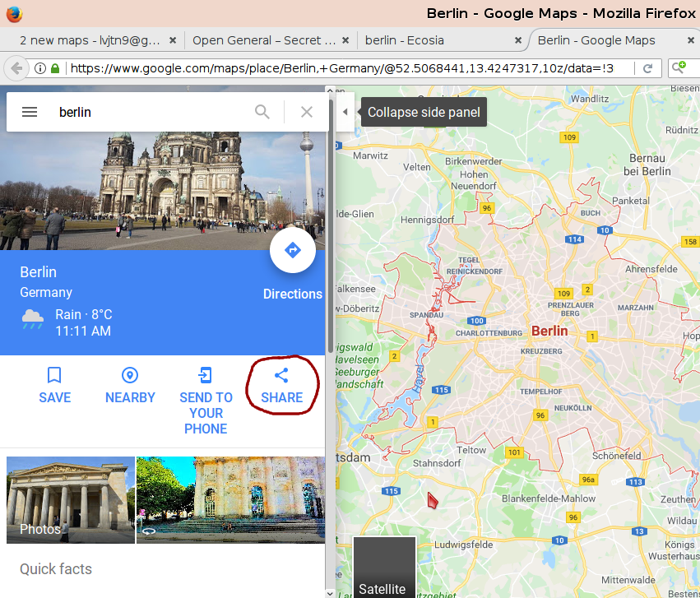Go back with the Firefox back arrow
This screenshot has height=598, width=700.
pos(16,68)
